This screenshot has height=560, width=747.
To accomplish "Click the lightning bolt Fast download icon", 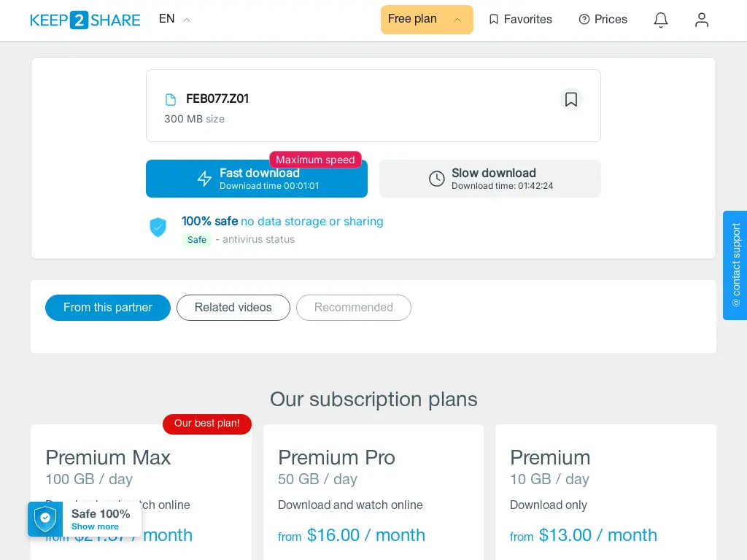I will coord(204,179).
